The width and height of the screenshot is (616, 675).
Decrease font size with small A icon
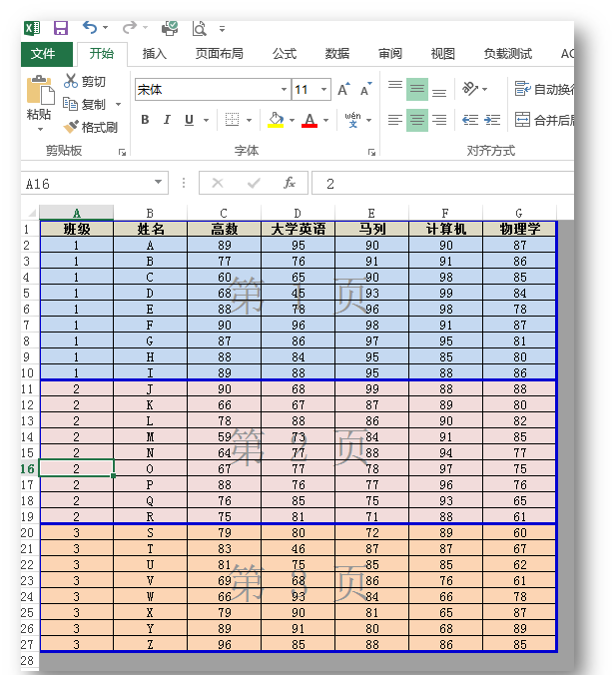(x=365, y=90)
